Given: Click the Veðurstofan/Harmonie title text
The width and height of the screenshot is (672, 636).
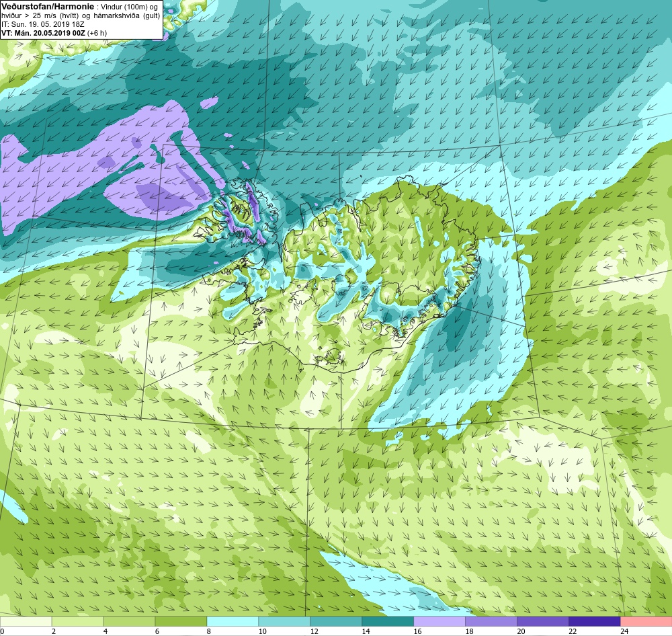Looking at the screenshot, I should [48, 7].
